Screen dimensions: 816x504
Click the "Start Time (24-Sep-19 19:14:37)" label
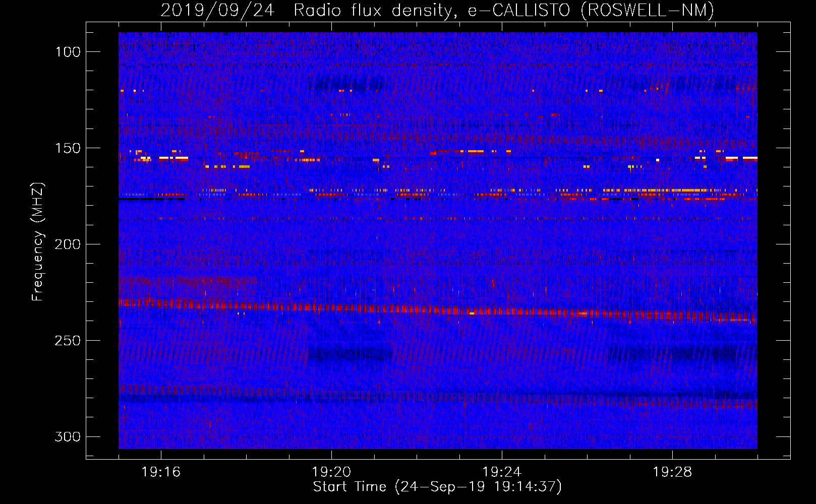(437, 487)
